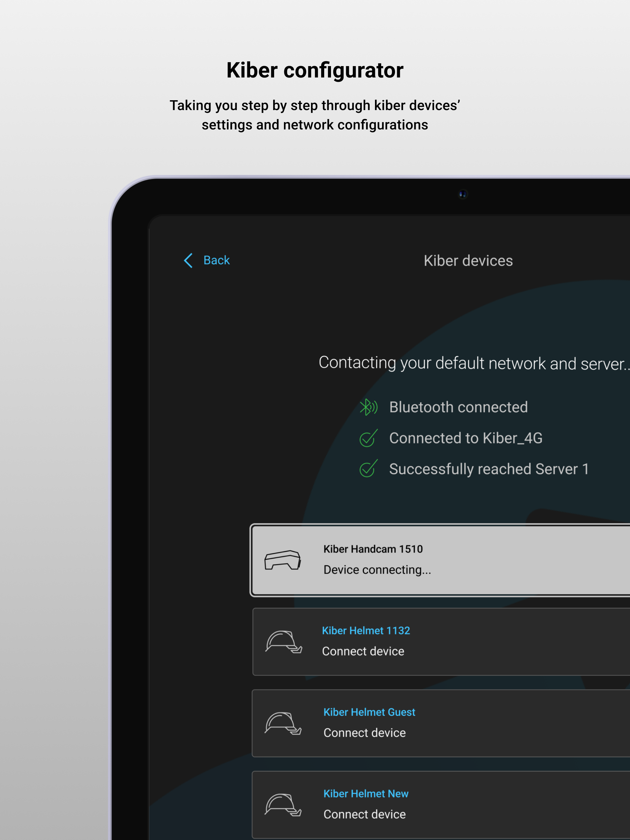Tap the 'Kiber devices' screen title
Image resolution: width=630 pixels, height=840 pixels.
pyautogui.click(x=468, y=261)
